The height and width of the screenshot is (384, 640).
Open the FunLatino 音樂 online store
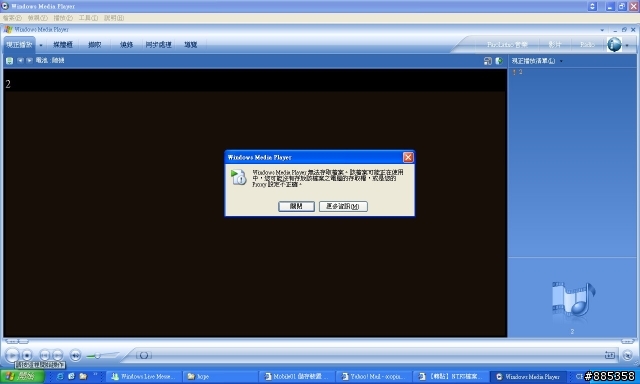(x=507, y=45)
